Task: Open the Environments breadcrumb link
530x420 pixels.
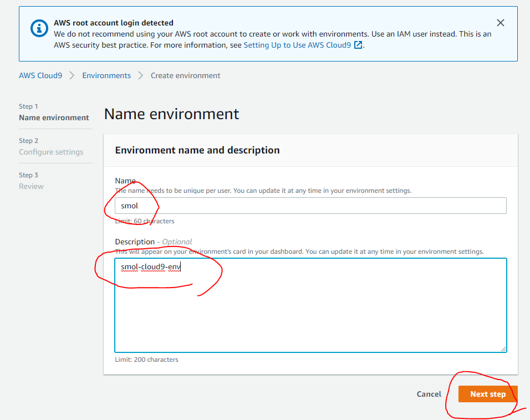Action: click(x=106, y=75)
